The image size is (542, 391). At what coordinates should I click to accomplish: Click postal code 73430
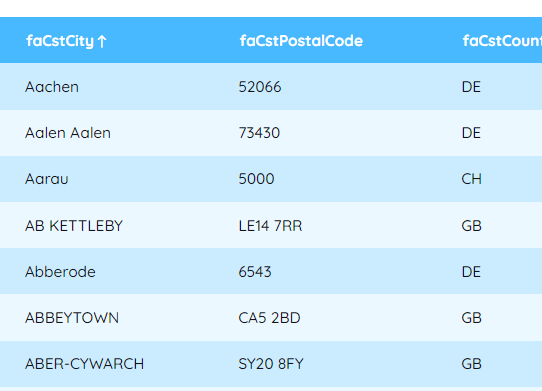259,133
